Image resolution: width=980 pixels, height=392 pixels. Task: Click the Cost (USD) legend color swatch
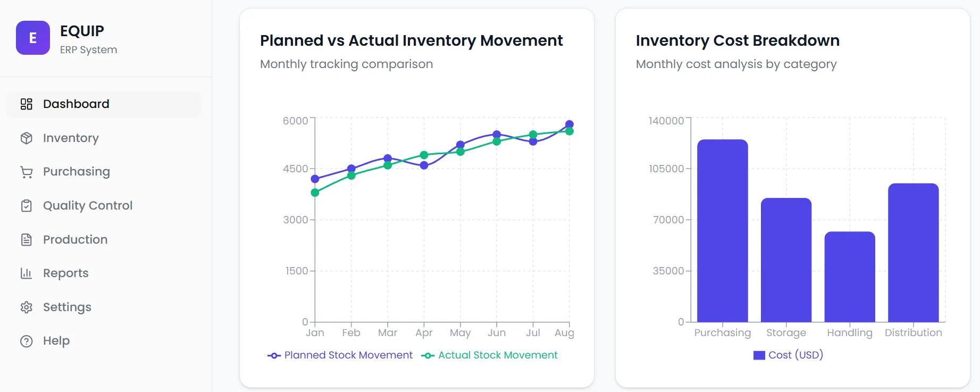coord(759,355)
